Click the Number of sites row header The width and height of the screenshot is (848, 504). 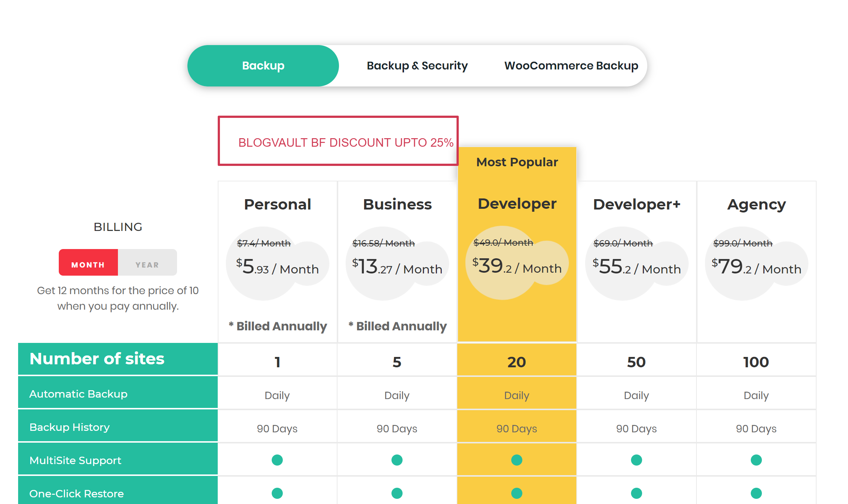(97, 359)
